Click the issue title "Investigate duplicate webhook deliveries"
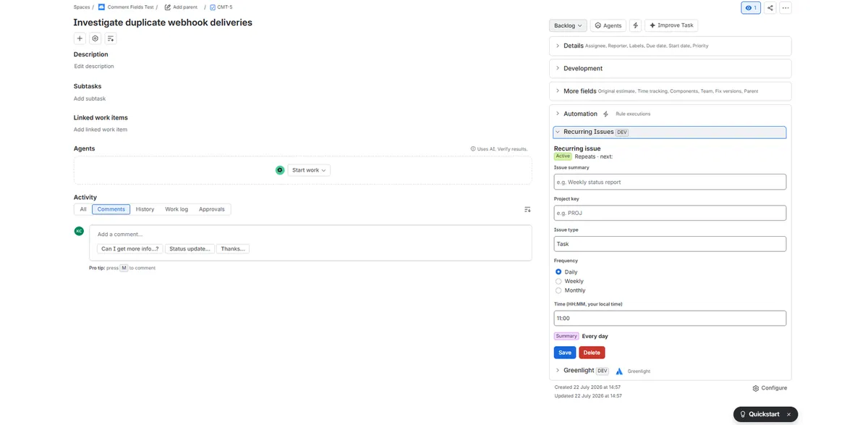Screen dimensions: 868x425 pyautogui.click(x=163, y=22)
